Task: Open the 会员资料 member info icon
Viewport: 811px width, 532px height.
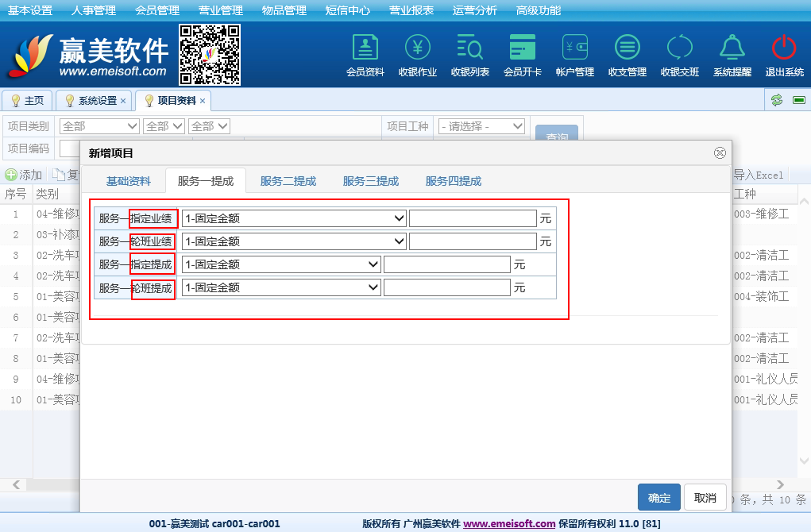Action: [x=365, y=54]
